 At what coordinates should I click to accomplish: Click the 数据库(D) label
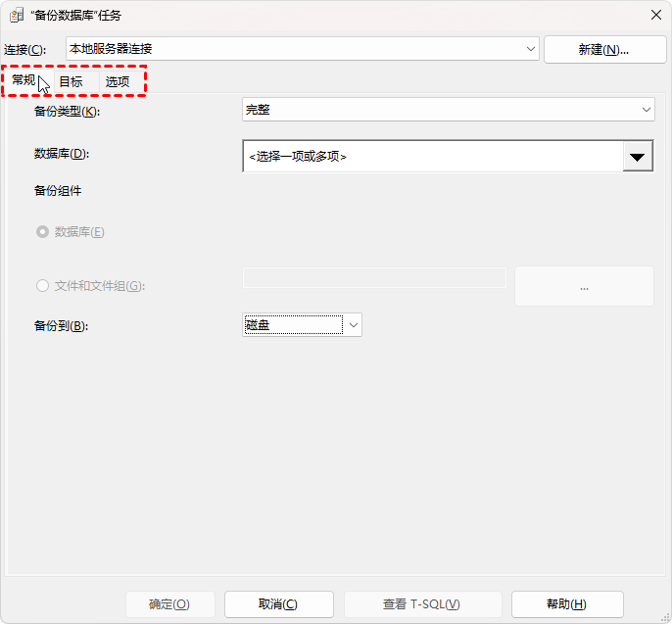click(x=62, y=154)
